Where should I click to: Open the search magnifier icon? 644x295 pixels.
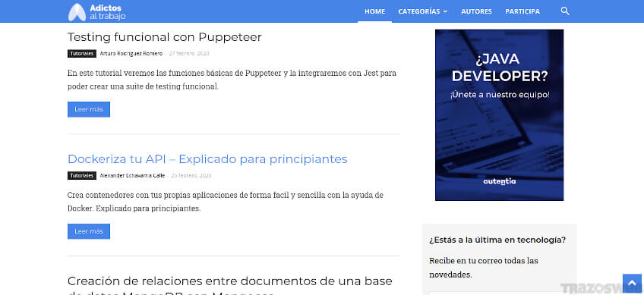[x=565, y=11]
